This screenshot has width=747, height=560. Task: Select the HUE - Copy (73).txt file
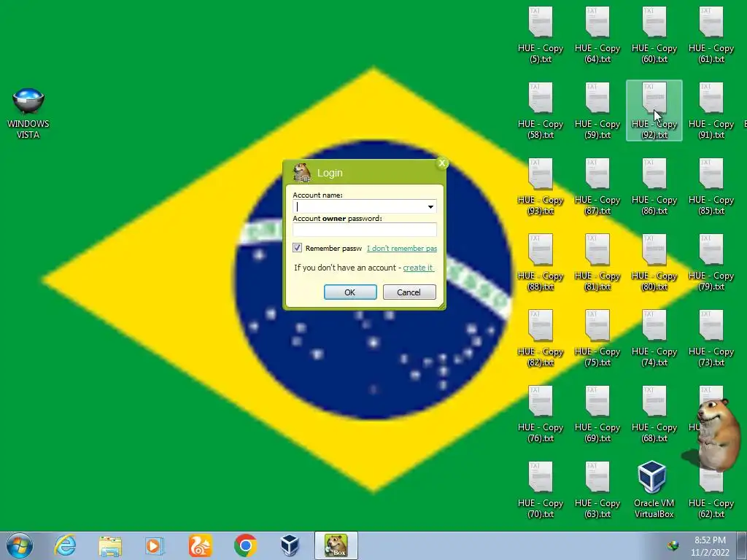point(711,338)
